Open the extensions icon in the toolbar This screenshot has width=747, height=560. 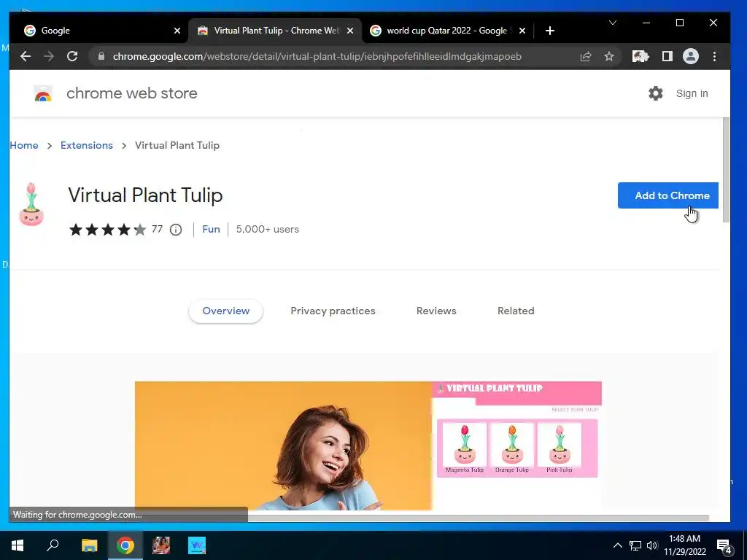640,56
